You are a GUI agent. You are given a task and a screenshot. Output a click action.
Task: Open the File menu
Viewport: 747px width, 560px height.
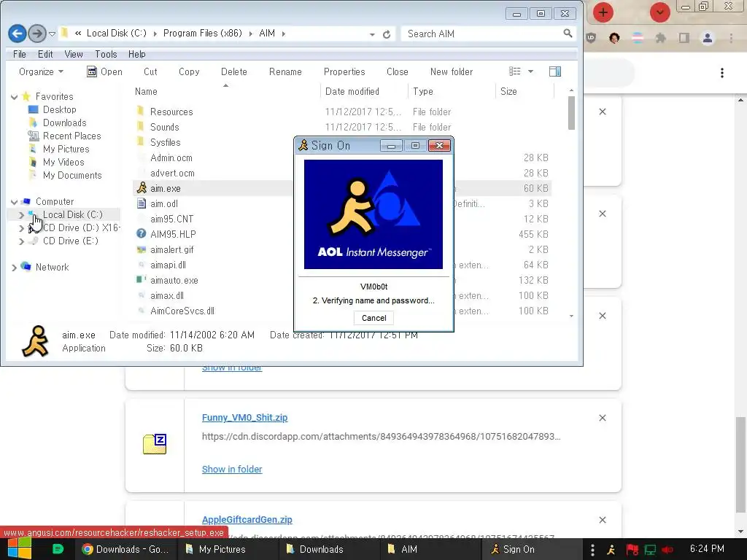tap(20, 54)
